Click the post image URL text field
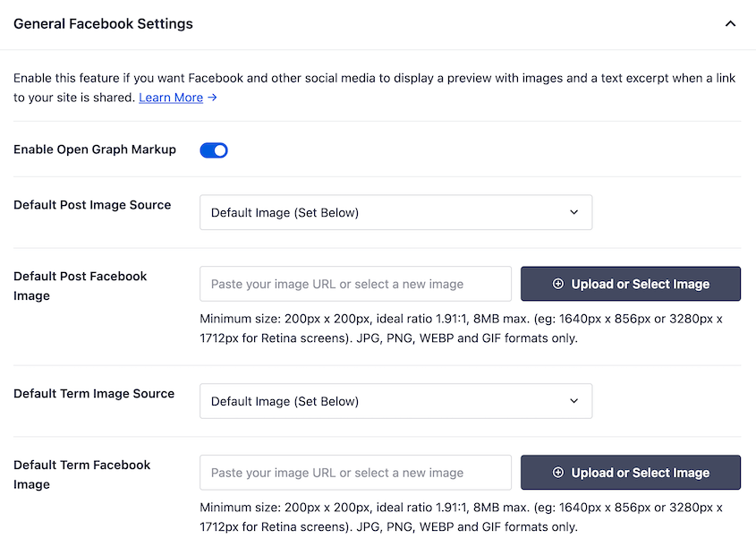The width and height of the screenshot is (756, 547). point(355,283)
